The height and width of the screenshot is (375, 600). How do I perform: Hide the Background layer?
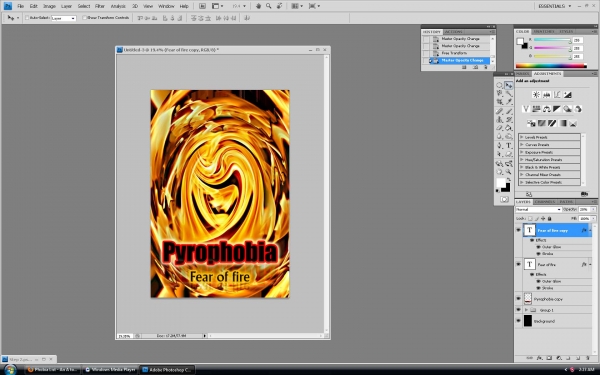(x=518, y=321)
